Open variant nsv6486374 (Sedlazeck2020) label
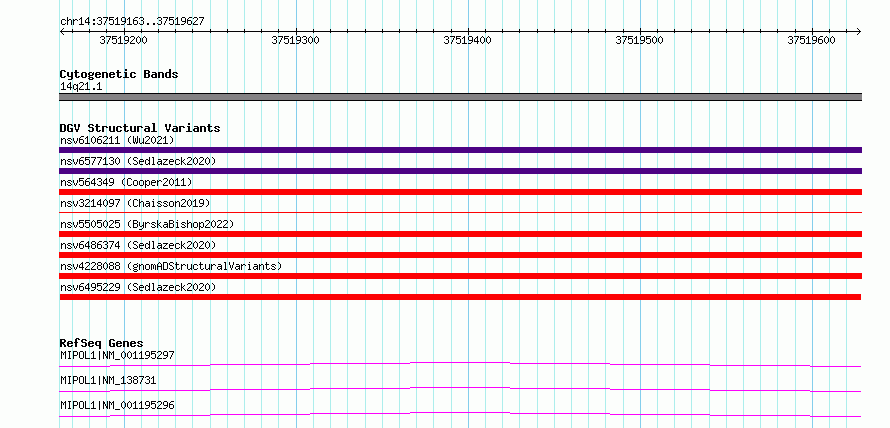This screenshot has width=890, height=428. click(138, 245)
